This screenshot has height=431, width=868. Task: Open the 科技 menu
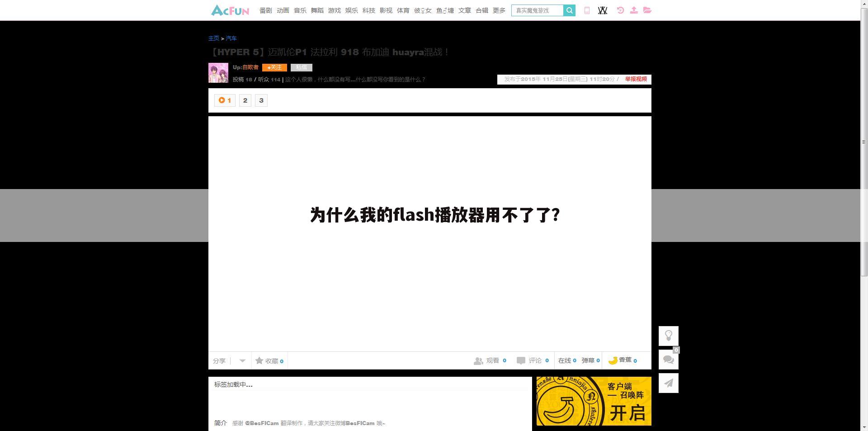click(369, 10)
